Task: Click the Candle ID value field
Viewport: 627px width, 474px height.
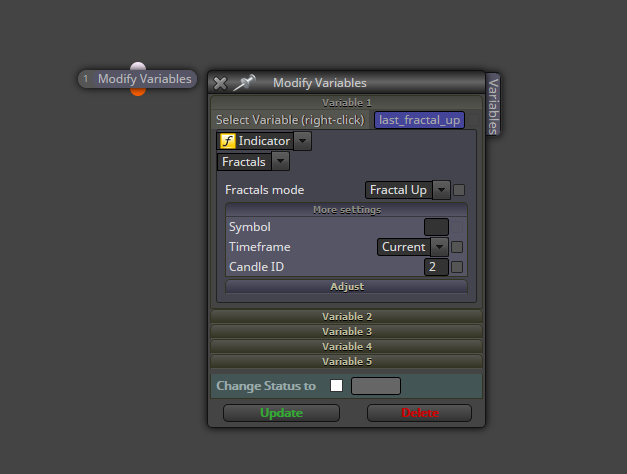Action: [x=436, y=267]
